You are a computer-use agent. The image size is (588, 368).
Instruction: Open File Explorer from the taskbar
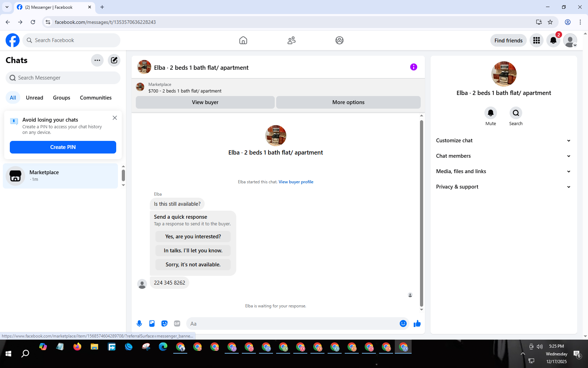pyautogui.click(x=94, y=347)
